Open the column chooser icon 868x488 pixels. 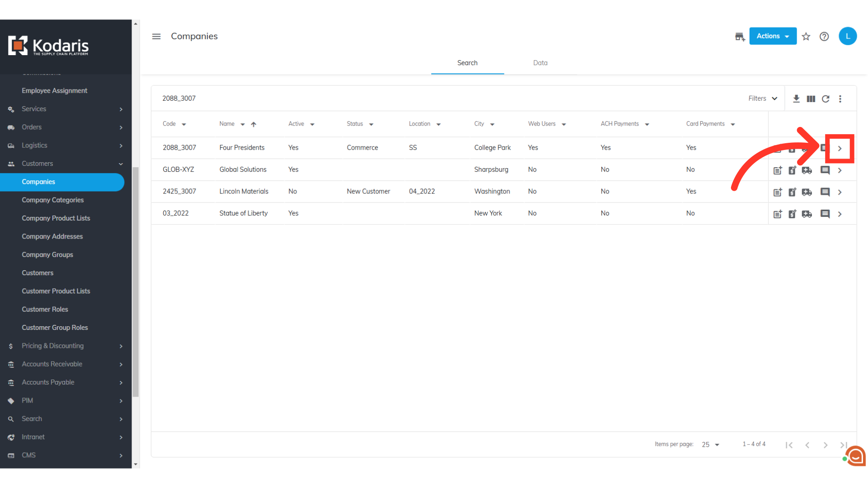pyautogui.click(x=811, y=99)
